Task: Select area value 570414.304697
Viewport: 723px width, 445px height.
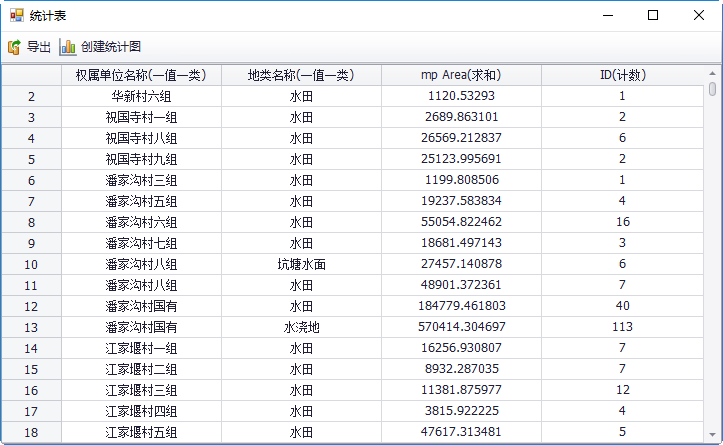Action: tap(461, 328)
